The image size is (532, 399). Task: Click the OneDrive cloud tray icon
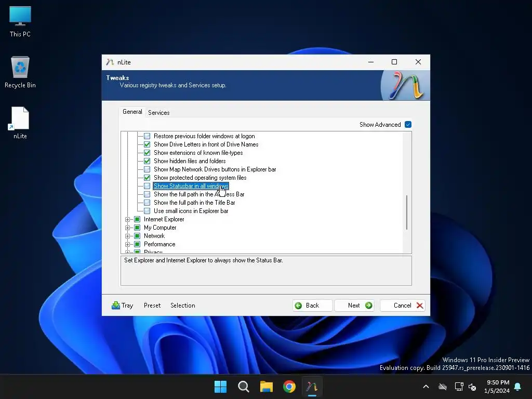pyautogui.click(x=443, y=387)
